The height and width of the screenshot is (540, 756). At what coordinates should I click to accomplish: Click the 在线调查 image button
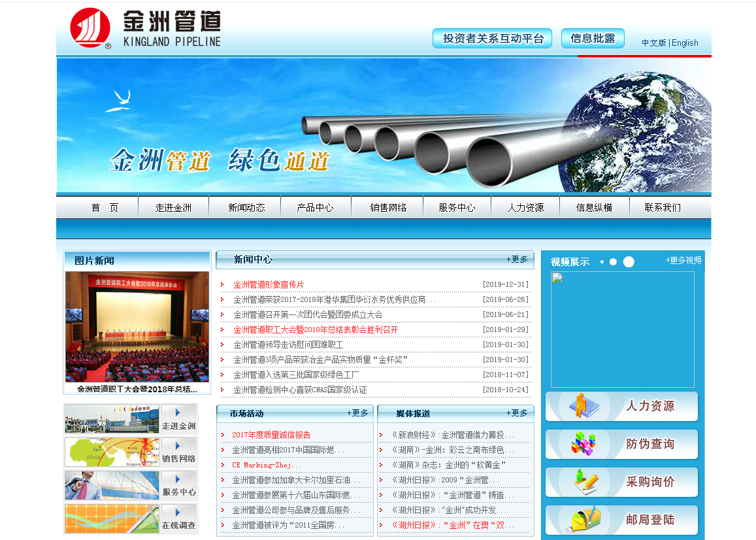pyautogui.click(x=131, y=518)
